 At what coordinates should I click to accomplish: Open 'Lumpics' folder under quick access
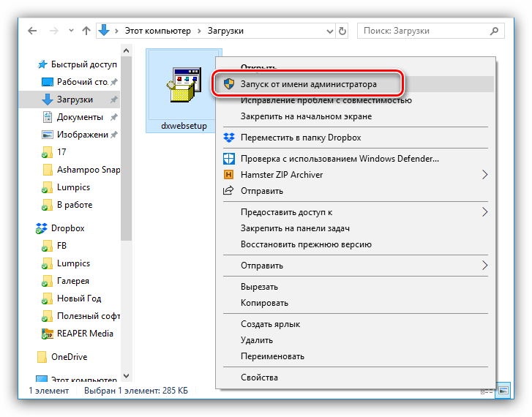(x=73, y=187)
